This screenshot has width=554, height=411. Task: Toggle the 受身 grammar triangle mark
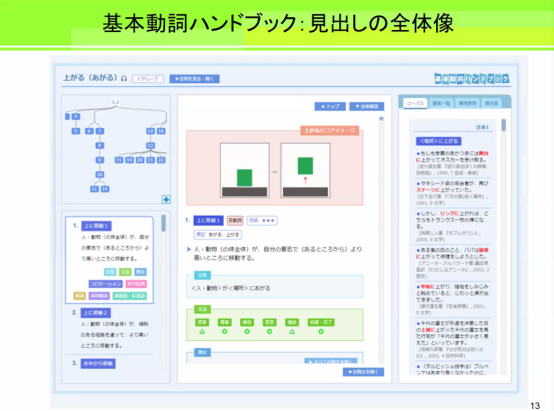tap(202, 332)
